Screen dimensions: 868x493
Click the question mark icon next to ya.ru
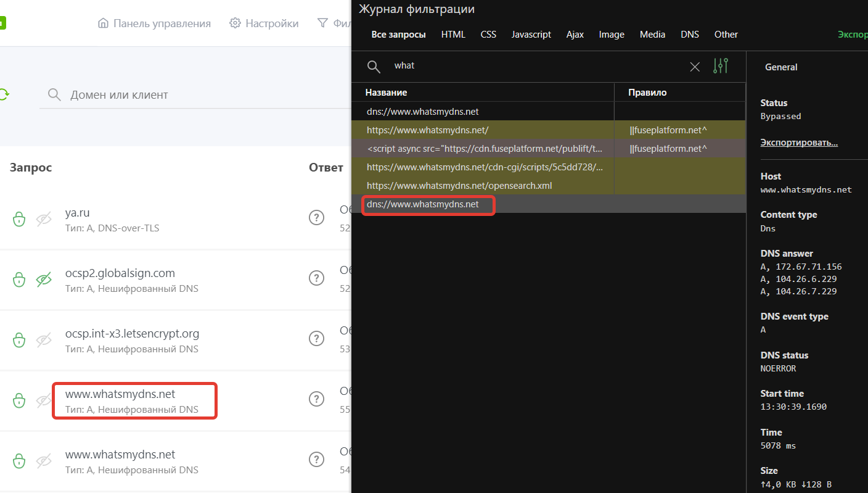316,217
